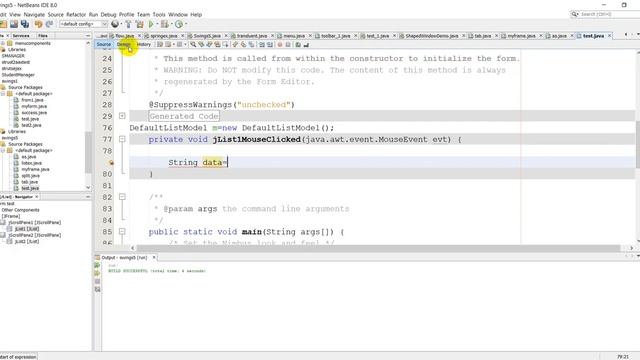640x360 pixels.
Task: Click the Profile Project toolbar icon
Action: coord(179,24)
